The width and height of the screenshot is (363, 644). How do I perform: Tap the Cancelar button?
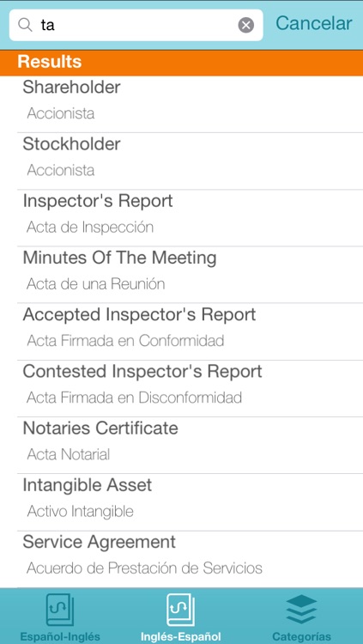tap(314, 23)
